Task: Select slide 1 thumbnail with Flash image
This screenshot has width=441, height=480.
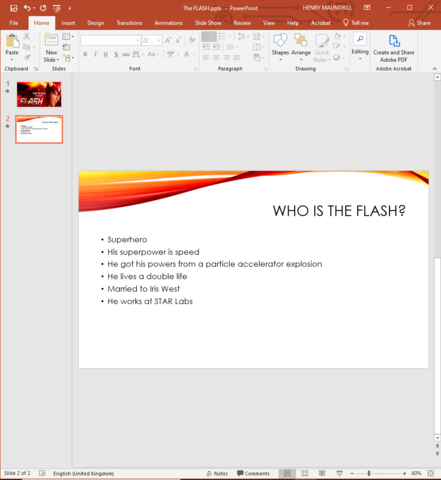Action: pos(39,94)
